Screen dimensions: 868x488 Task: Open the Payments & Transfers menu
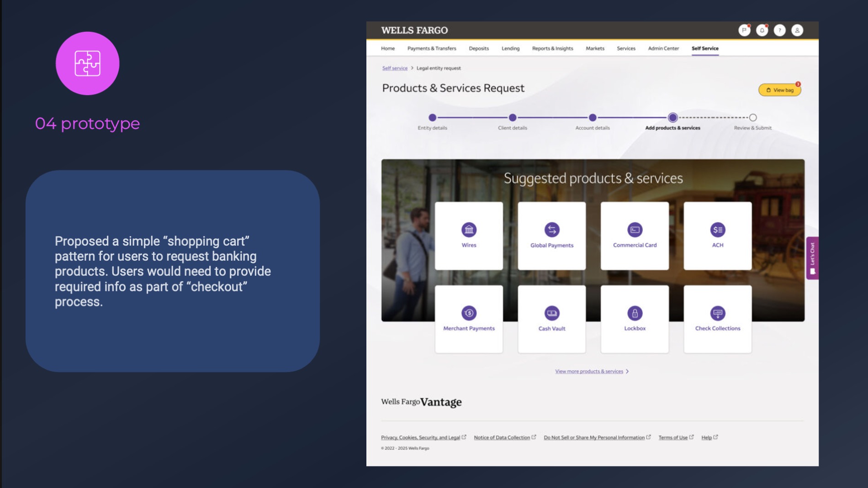pos(431,48)
